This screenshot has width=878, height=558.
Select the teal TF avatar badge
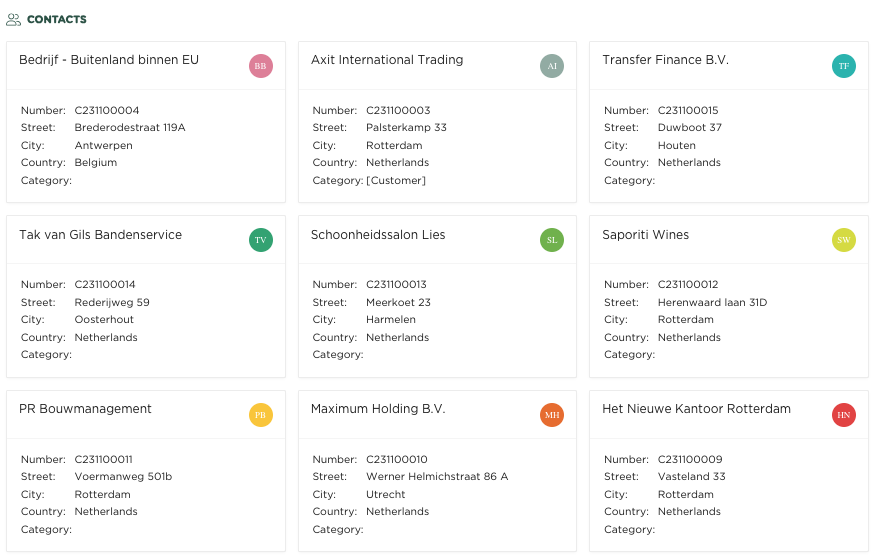844,66
